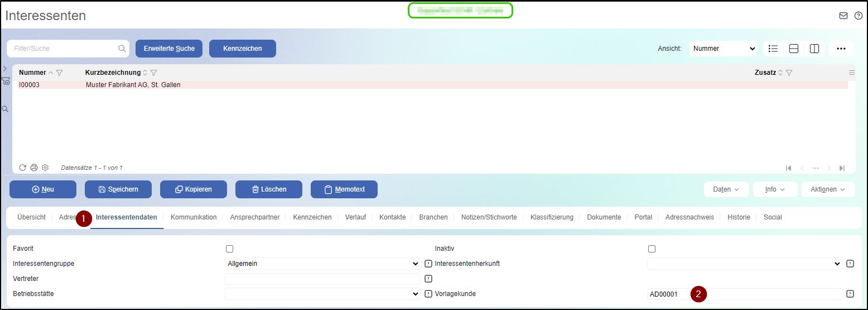
Task: Expand the left sidebar chevron
Action: (5, 68)
